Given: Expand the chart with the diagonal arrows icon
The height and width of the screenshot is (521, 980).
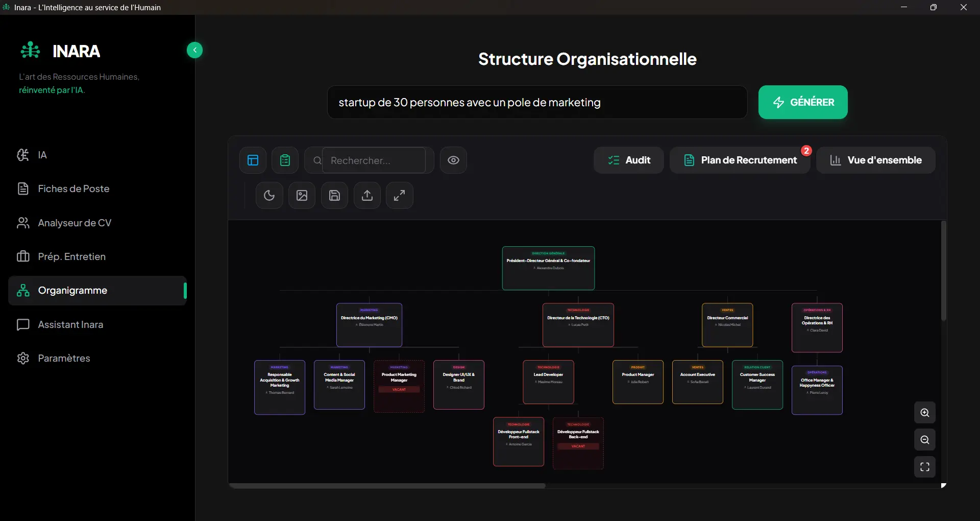Looking at the screenshot, I should click(x=400, y=195).
